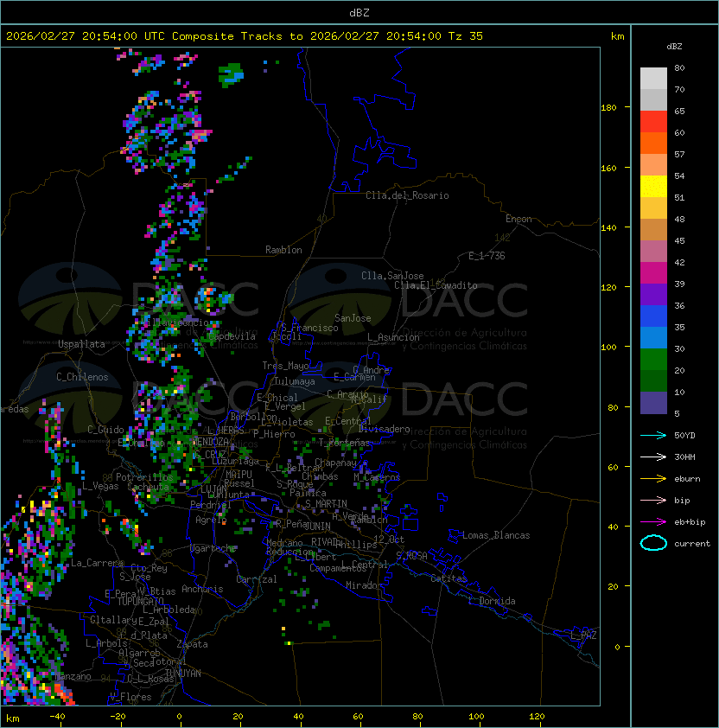This screenshot has height=728, width=719.
Task: Click the white 30HM arrow in legend
Action: coord(653,457)
